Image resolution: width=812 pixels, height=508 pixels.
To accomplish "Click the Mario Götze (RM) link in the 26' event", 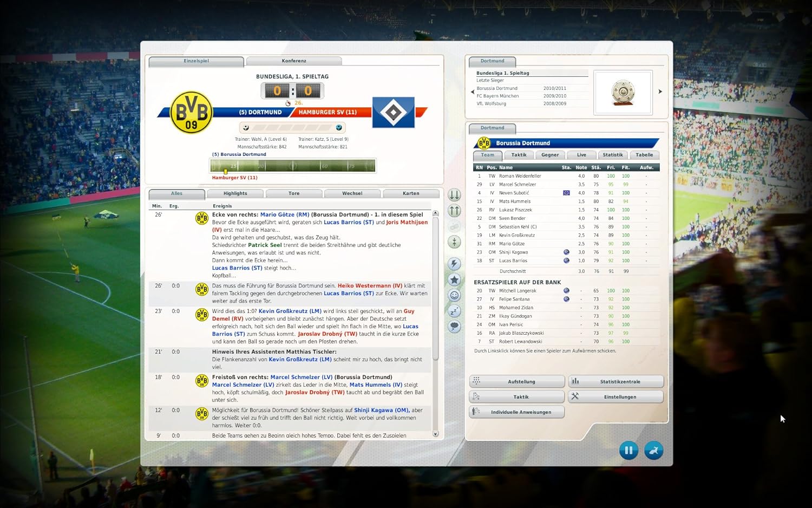I will 285,214.
